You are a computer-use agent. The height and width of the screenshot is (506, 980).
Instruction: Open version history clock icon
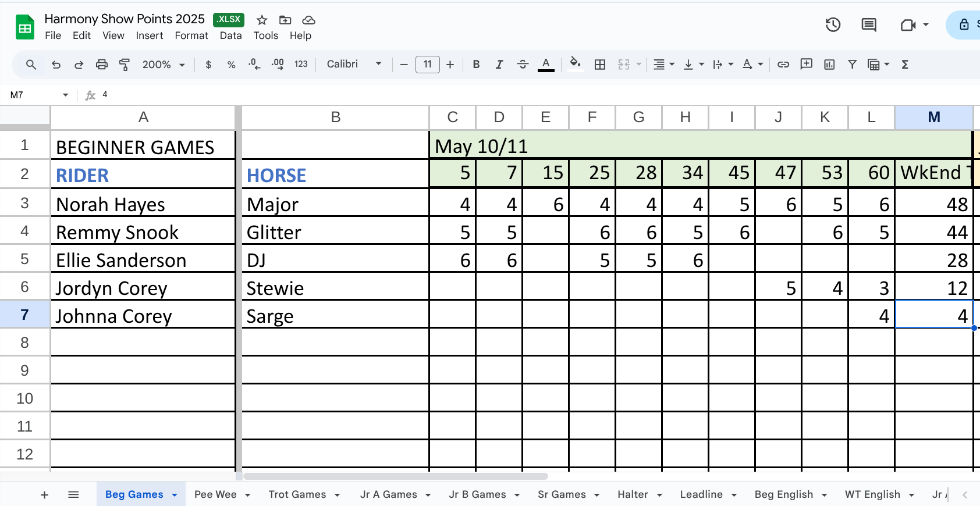click(833, 25)
